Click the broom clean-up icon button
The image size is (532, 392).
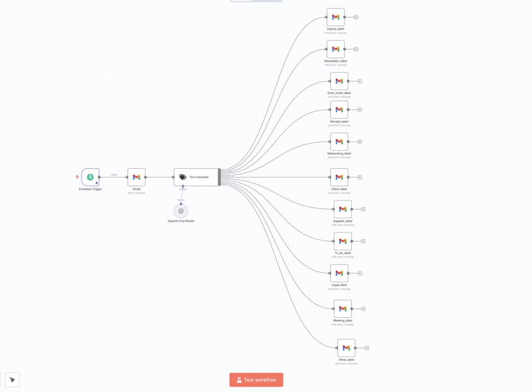point(12,380)
